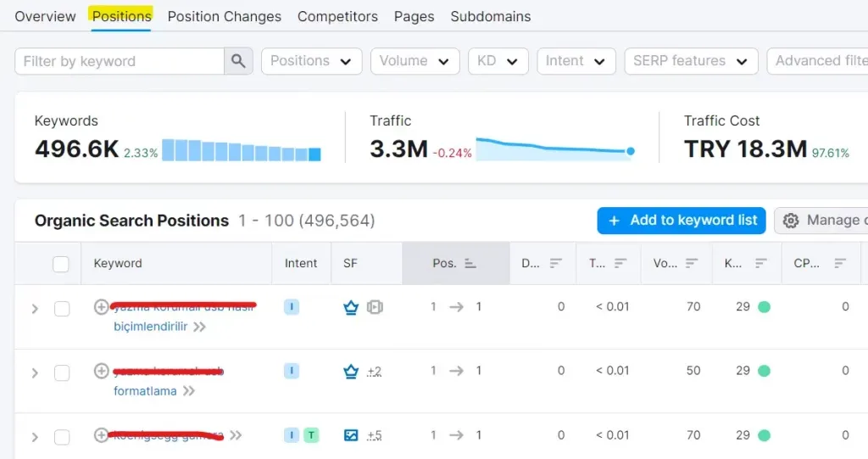Click the Traffic chart end point marker

[x=631, y=151]
